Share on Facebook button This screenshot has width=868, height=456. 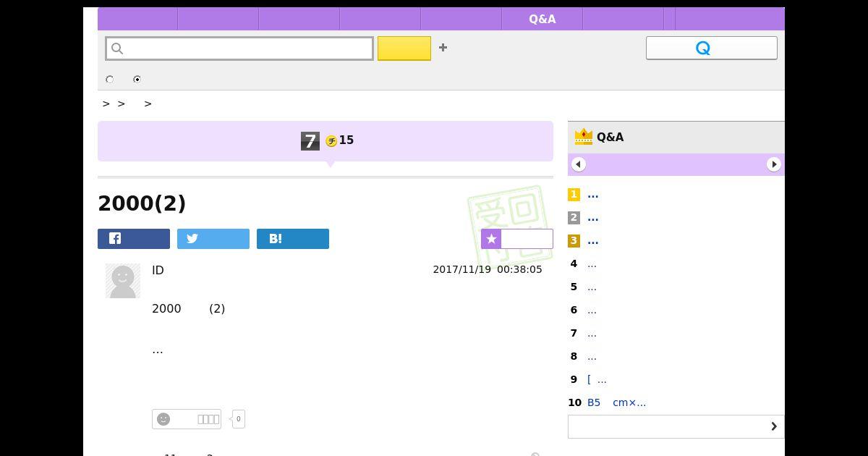tap(134, 239)
